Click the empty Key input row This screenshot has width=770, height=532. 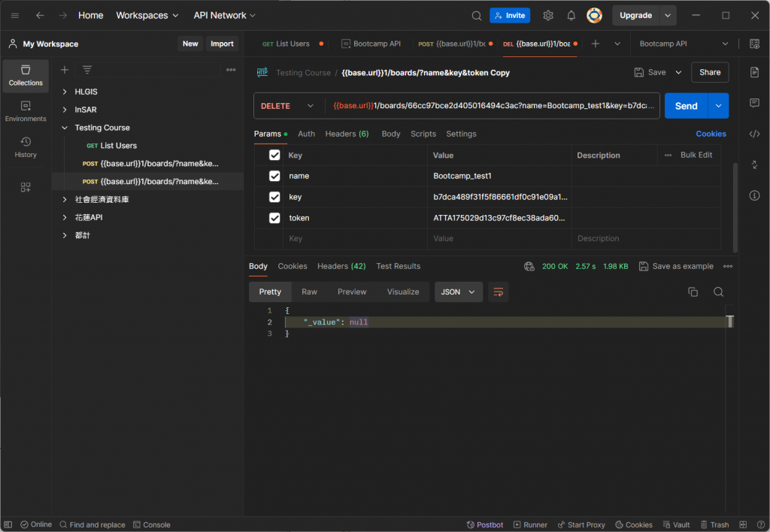[x=355, y=238]
